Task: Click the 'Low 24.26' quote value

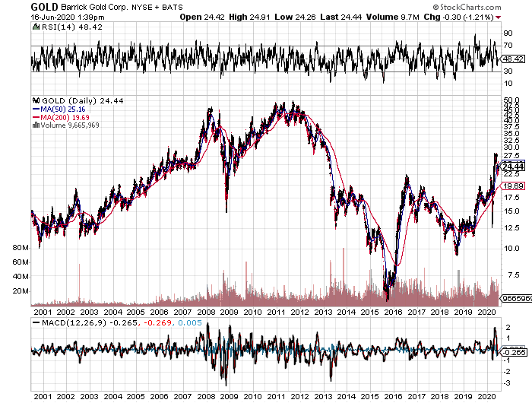Action: click(295, 17)
